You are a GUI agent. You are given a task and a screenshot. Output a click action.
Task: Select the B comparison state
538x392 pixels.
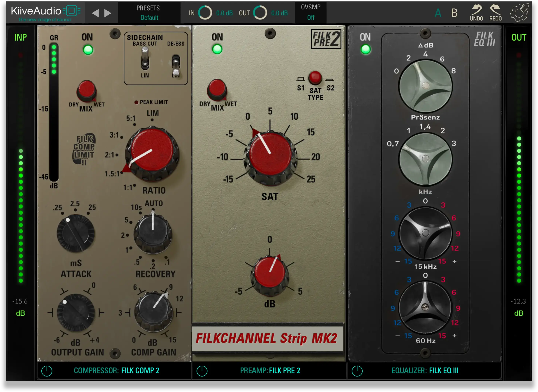454,13
